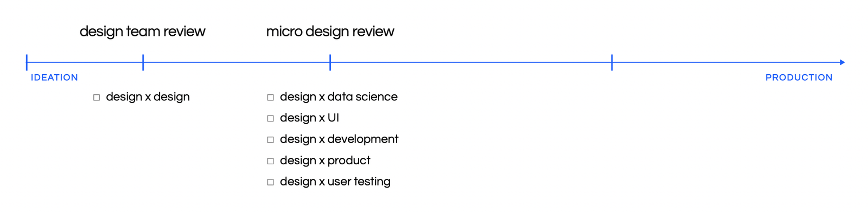Click the design x design text

pos(148,97)
